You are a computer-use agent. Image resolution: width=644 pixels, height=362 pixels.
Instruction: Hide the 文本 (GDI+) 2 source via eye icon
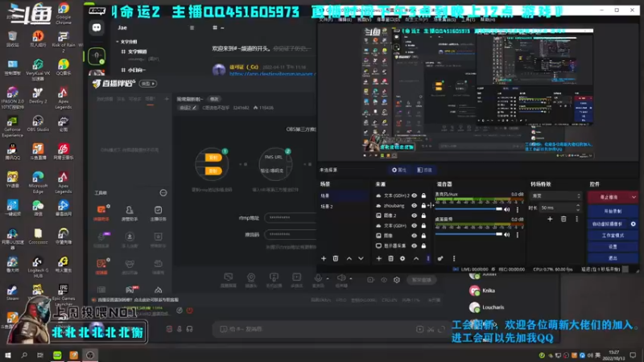click(x=414, y=195)
